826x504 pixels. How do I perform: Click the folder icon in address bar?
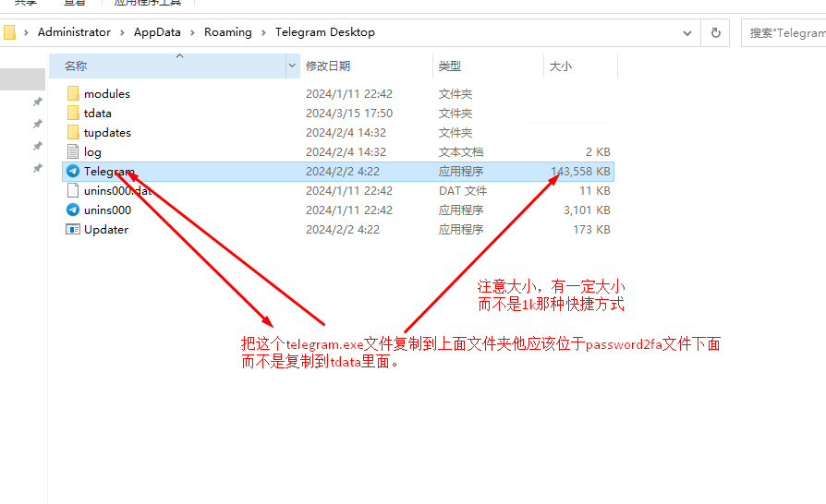[x=9, y=32]
